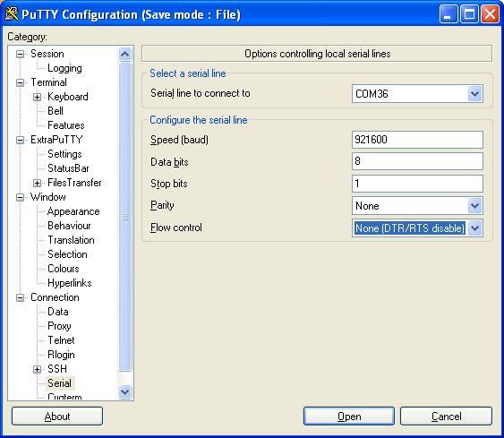Select the Features category

tap(66, 125)
